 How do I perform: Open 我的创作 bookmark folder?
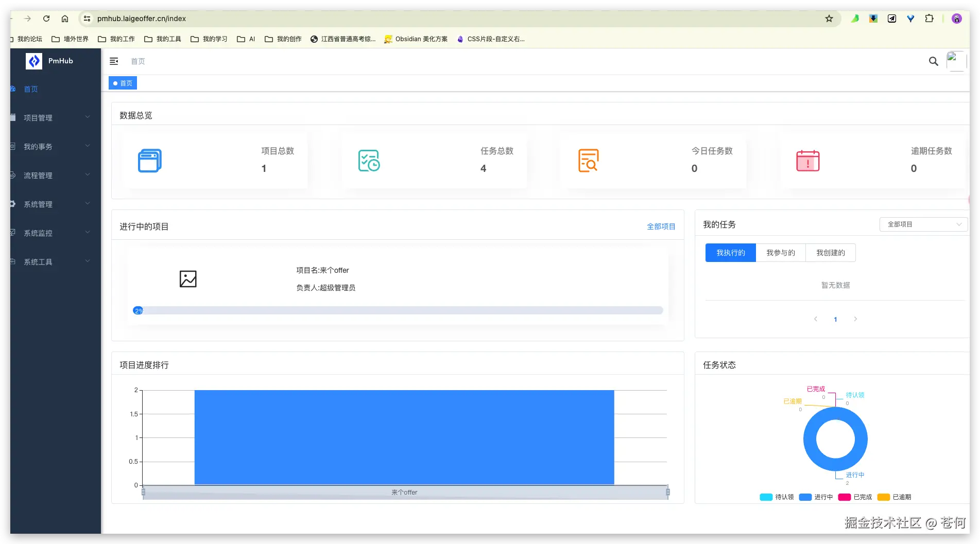(x=283, y=39)
